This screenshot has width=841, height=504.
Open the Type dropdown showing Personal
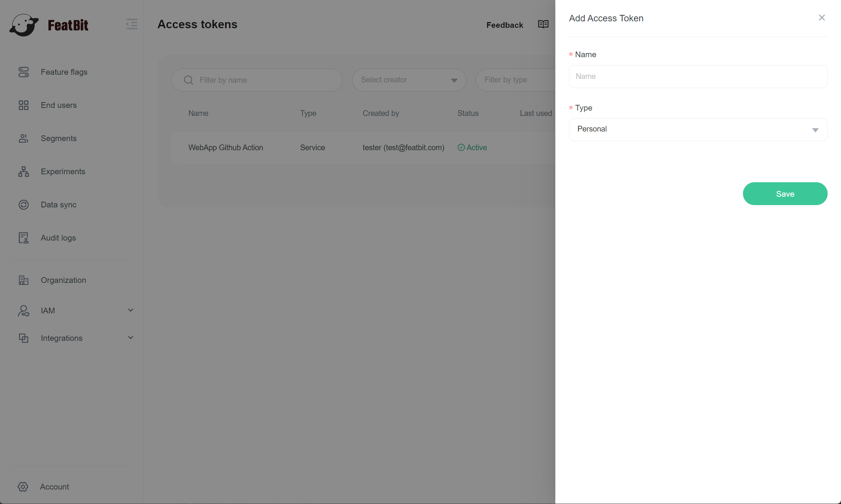pyautogui.click(x=698, y=129)
